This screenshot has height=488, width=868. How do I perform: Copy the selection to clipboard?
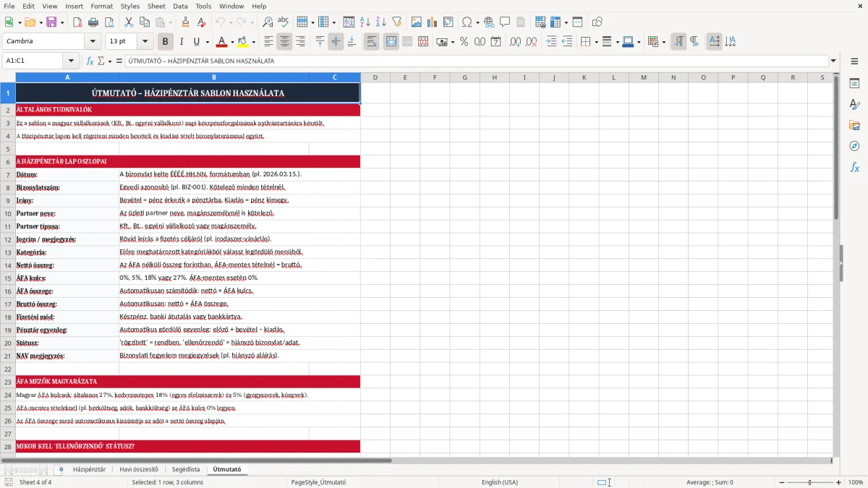(x=144, y=22)
